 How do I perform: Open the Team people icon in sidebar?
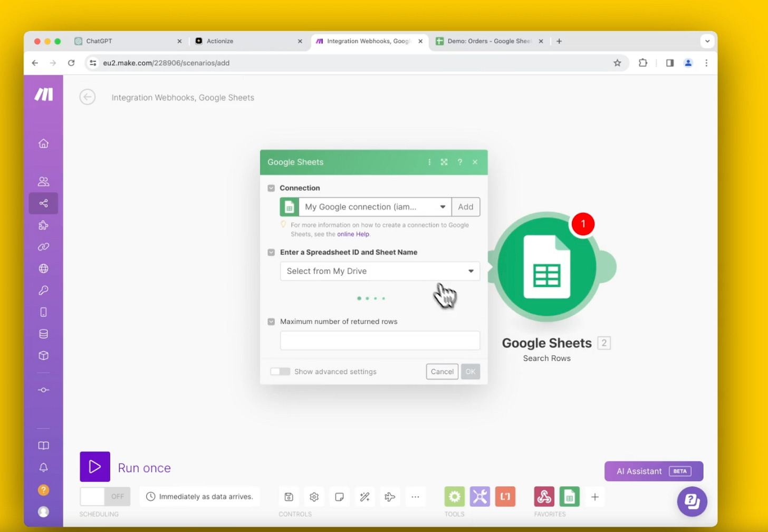43,181
